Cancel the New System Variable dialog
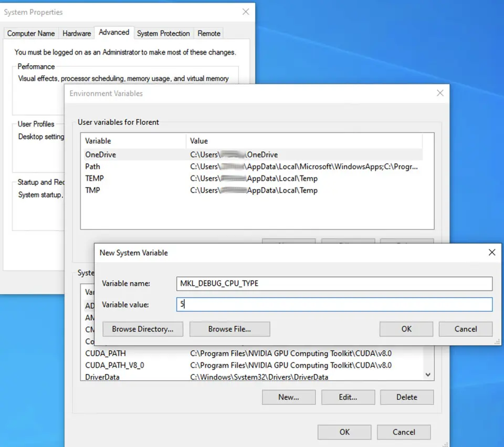The height and width of the screenshot is (447, 504). [x=466, y=329]
